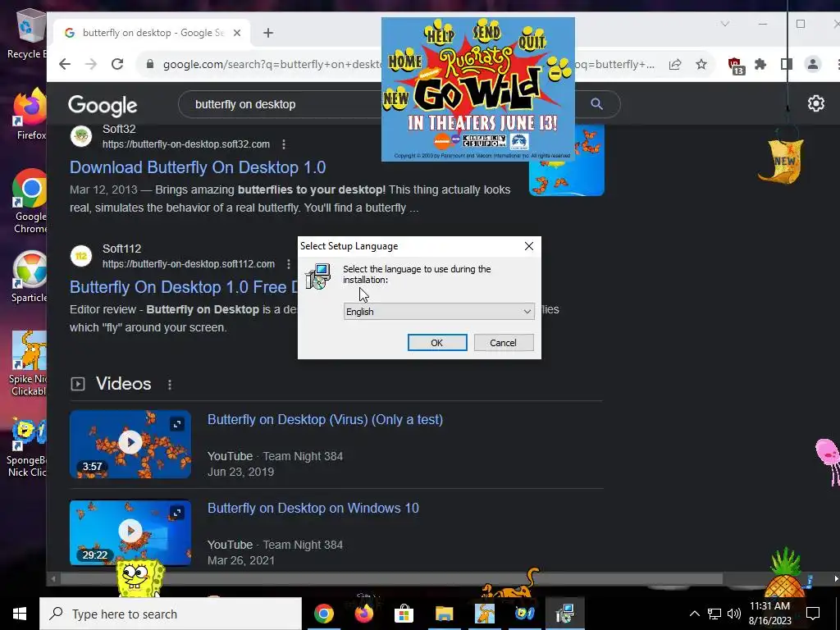
Task: Click the URL in the address bar
Action: point(272,64)
